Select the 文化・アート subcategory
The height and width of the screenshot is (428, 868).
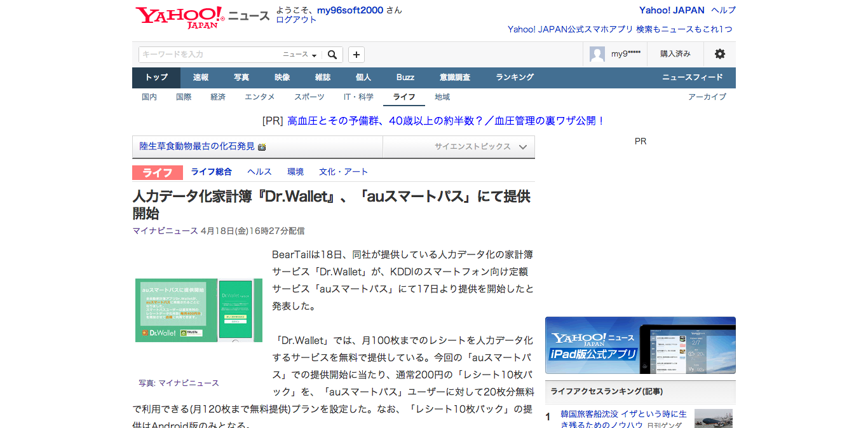coord(344,172)
